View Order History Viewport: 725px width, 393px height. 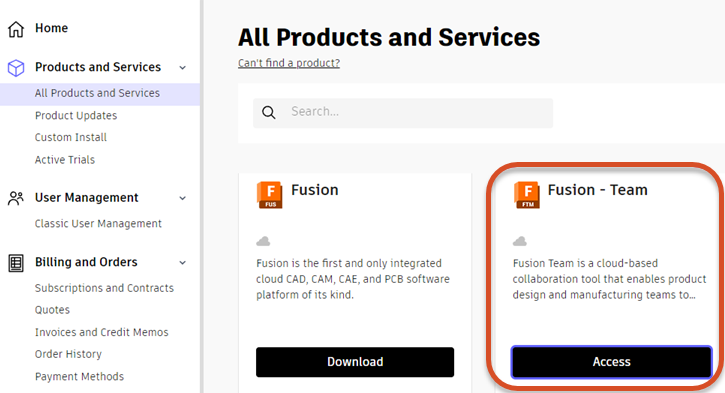pyautogui.click(x=68, y=354)
